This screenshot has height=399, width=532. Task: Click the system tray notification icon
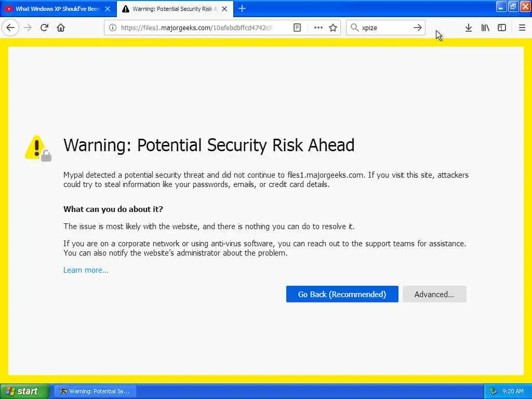[494, 391]
